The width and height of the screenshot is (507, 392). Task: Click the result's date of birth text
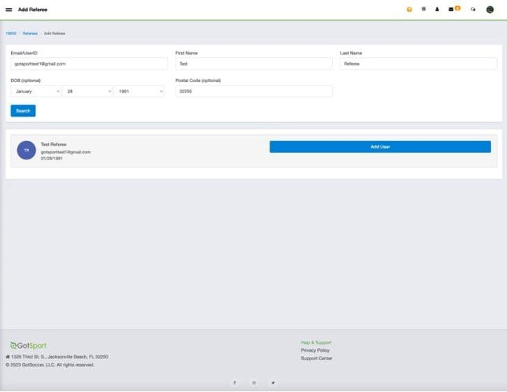(x=52, y=158)
